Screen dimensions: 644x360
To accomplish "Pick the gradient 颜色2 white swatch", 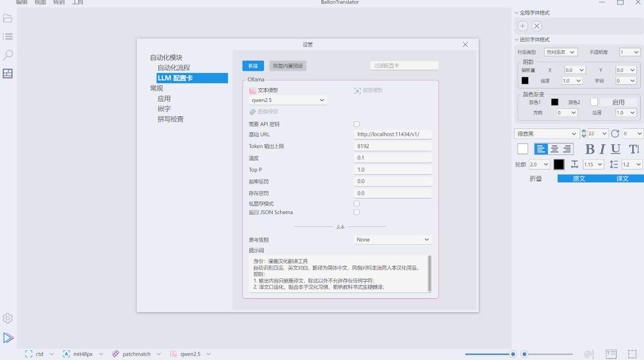I will pyautogui.click(x=594, y=102).
